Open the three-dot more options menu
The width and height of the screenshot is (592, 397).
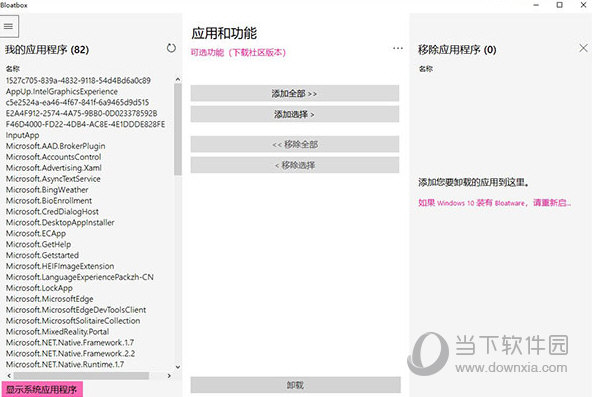398,48
